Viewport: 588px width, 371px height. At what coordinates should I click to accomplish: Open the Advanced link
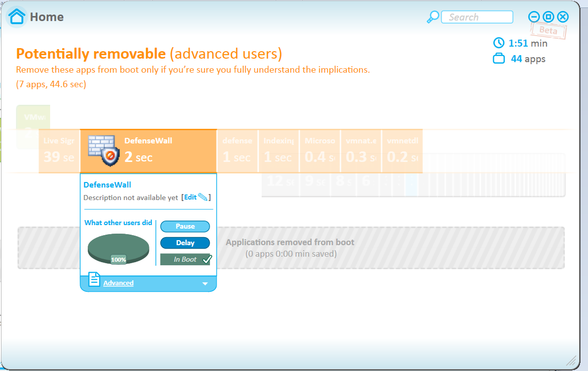point(118,283)
